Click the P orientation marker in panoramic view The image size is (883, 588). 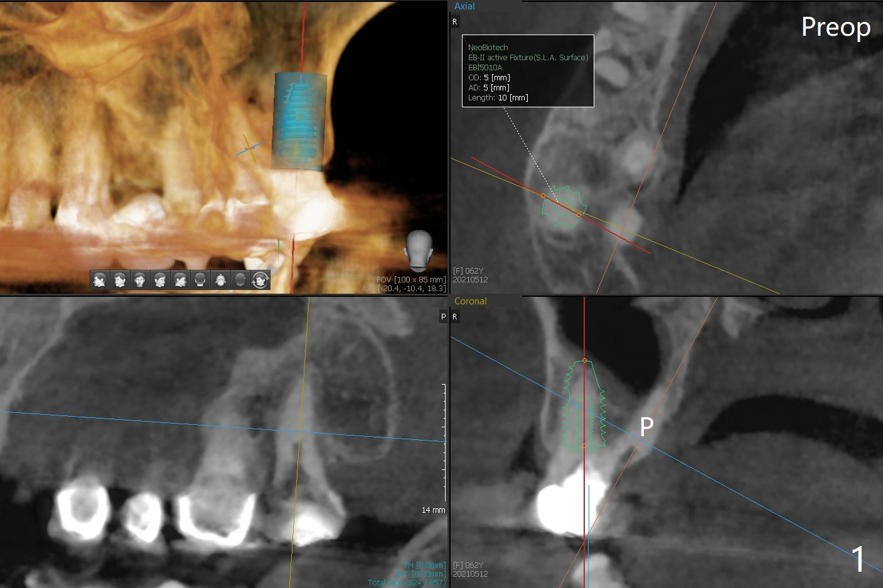443,317
